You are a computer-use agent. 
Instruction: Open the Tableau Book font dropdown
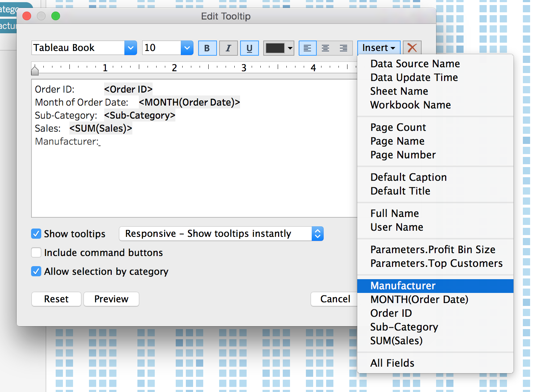131,48
